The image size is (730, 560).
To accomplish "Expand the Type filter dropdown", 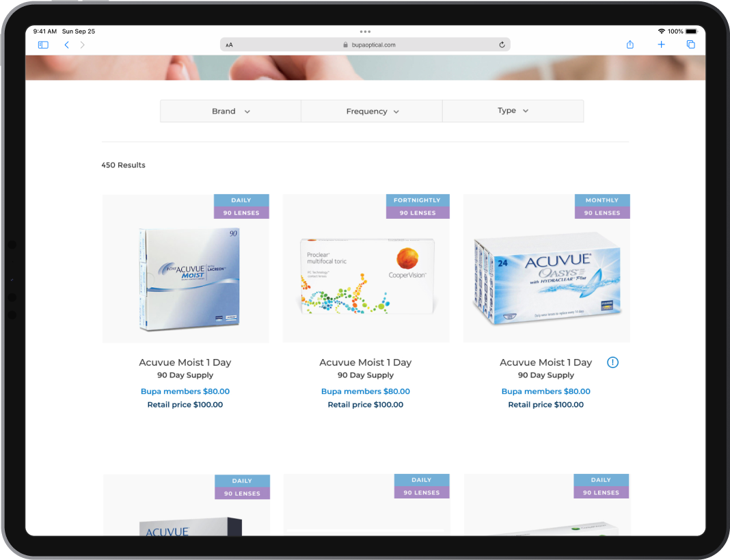I will [x=513, y=111].
